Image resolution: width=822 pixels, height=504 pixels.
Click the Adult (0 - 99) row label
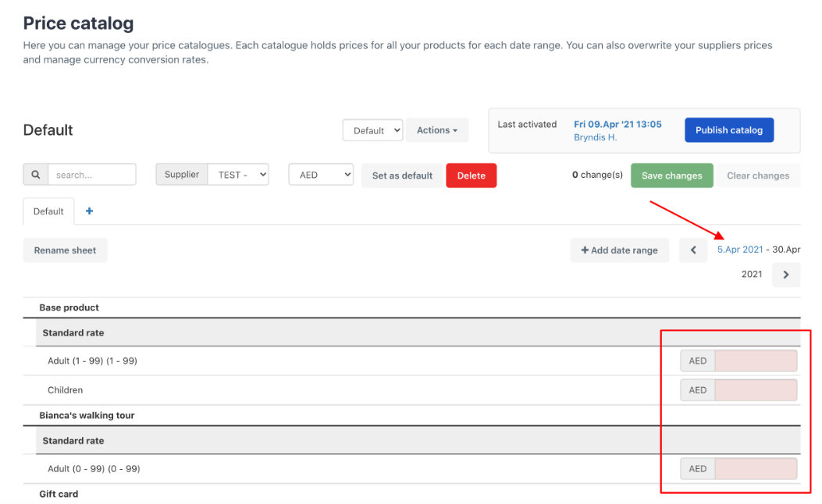[94, 469]
